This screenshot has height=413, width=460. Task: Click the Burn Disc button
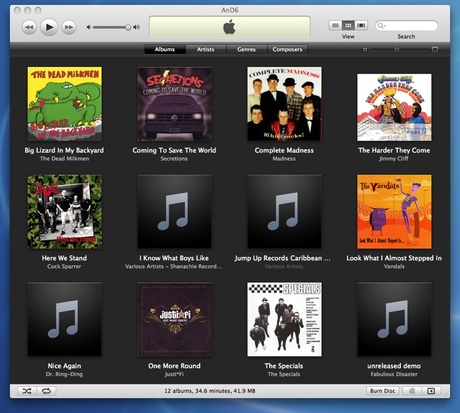coord(382,391)
